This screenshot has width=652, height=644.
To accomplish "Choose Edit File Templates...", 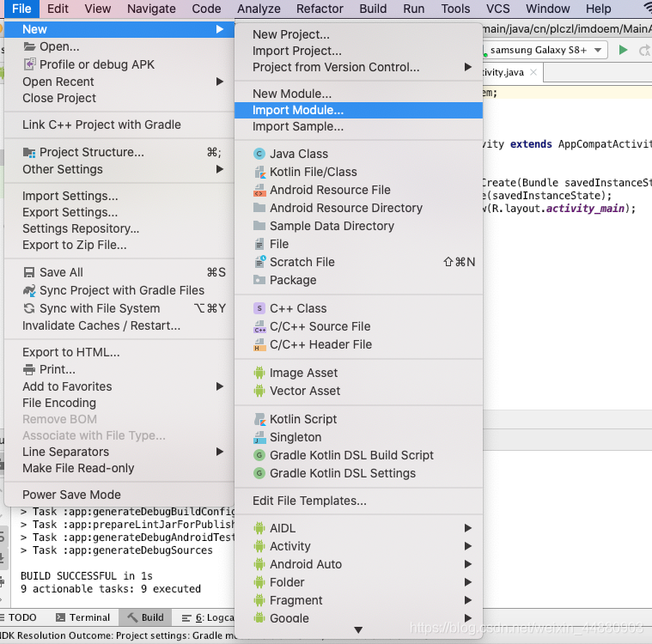I will click(x=358, y=501).
